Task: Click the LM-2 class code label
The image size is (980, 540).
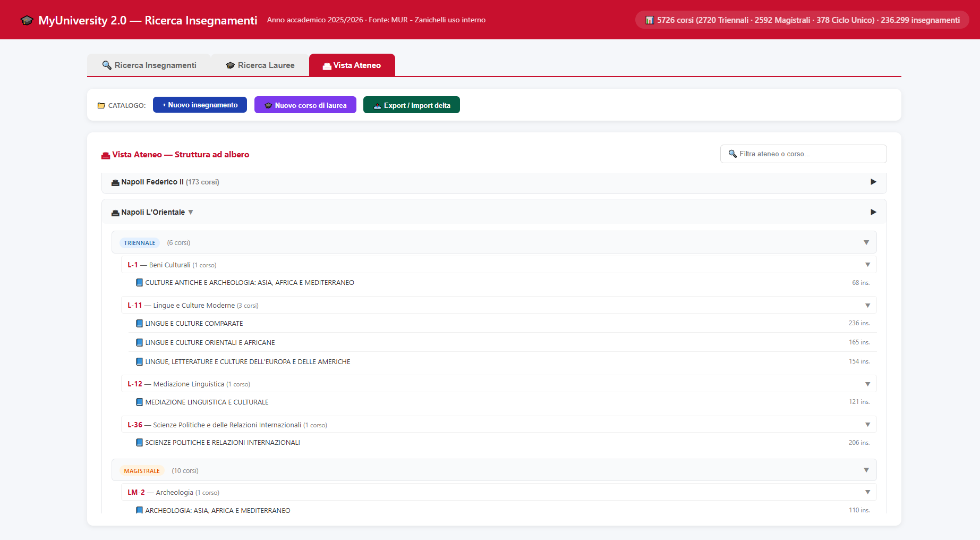Action: click(136, 492)
